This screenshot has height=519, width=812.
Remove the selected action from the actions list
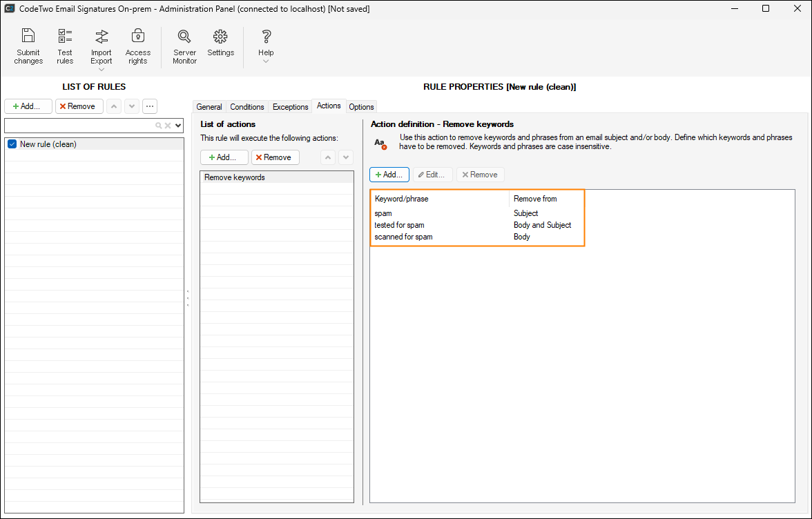[x=275, y=157]
